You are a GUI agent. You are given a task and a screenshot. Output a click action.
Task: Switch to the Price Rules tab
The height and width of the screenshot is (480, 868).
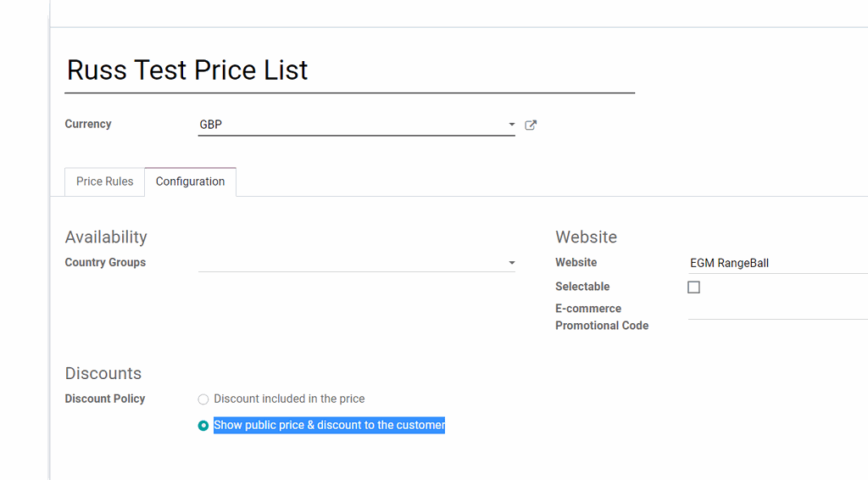click(x=104, y=181)
